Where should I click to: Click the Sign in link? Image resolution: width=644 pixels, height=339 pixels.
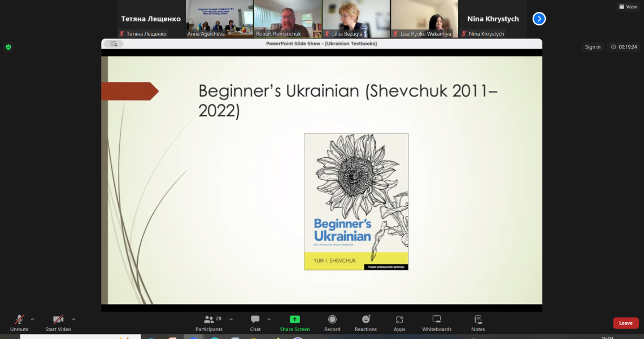593,47
